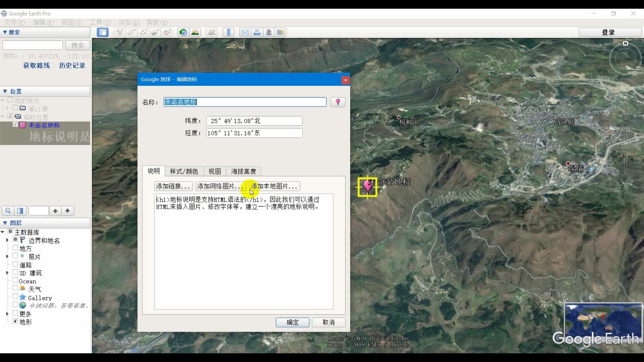Click in the 纬度 latitude field
This screenshot has height=362, width=644.
click(x=254, y=121)
